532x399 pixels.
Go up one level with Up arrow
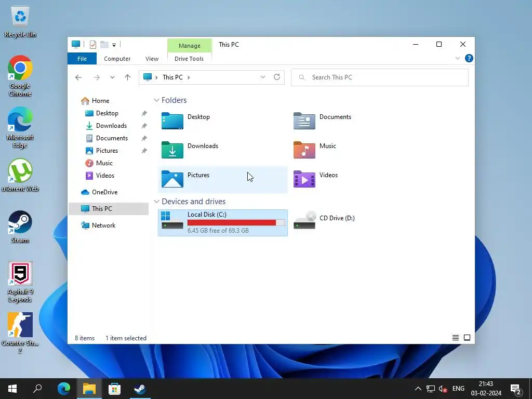pos(128,77)
